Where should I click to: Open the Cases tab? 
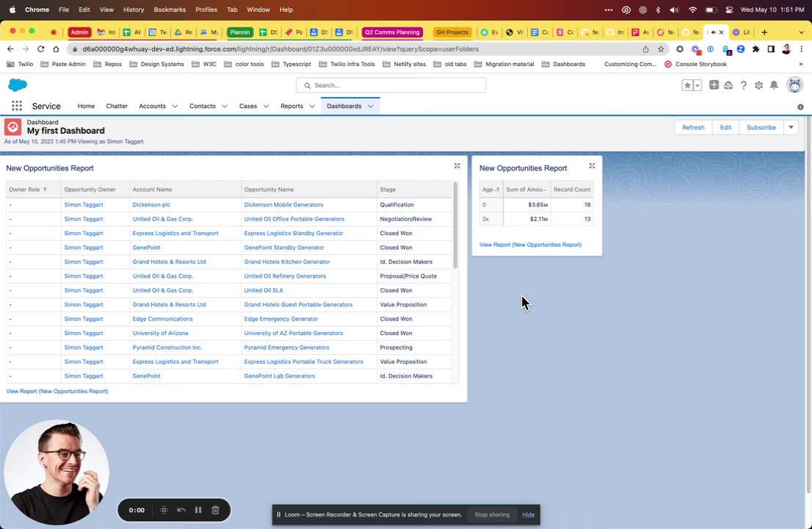248,107
